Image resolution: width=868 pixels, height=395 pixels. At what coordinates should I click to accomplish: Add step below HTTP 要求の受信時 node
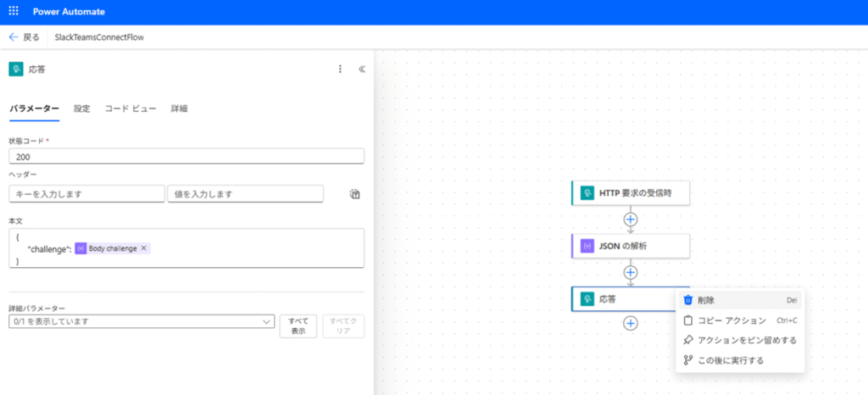click(631, 219)
